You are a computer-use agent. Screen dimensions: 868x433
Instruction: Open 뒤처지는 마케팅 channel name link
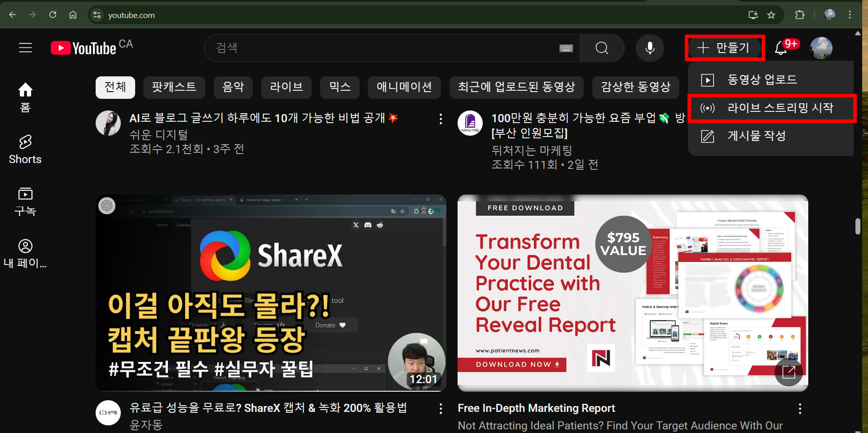(x=532, y=150)
